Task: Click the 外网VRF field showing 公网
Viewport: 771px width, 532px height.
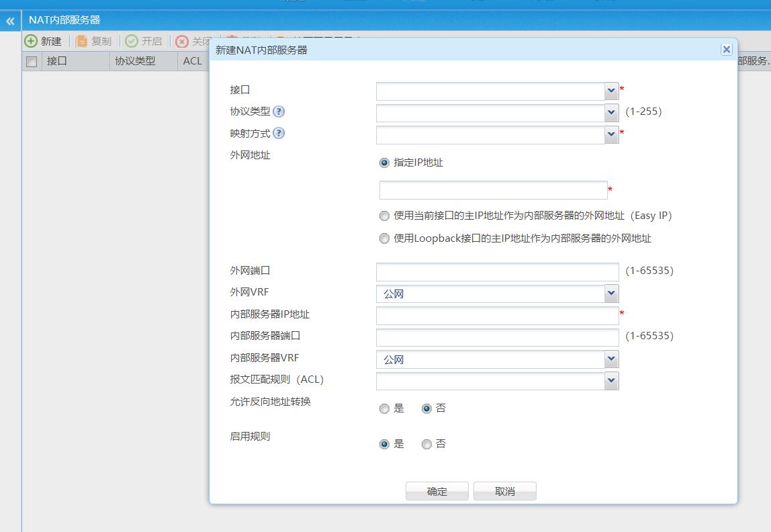Action: tap(490, 294)
